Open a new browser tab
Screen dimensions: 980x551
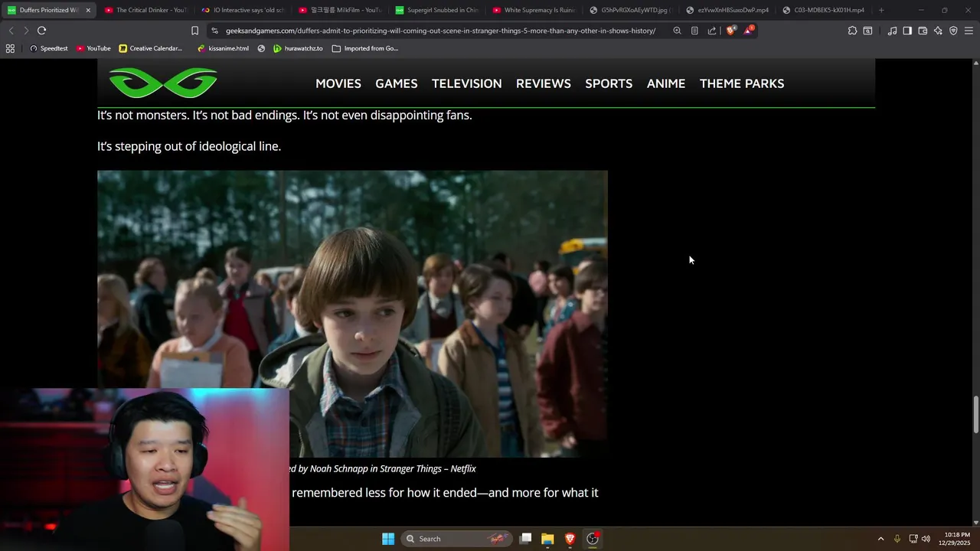(881, 10)
